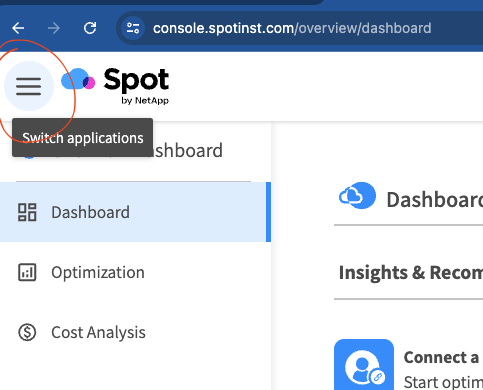Image resolution: width=483 pixels, height=390 pixels.
Task: Click the browser forward arrow
Action: [54, 28]
